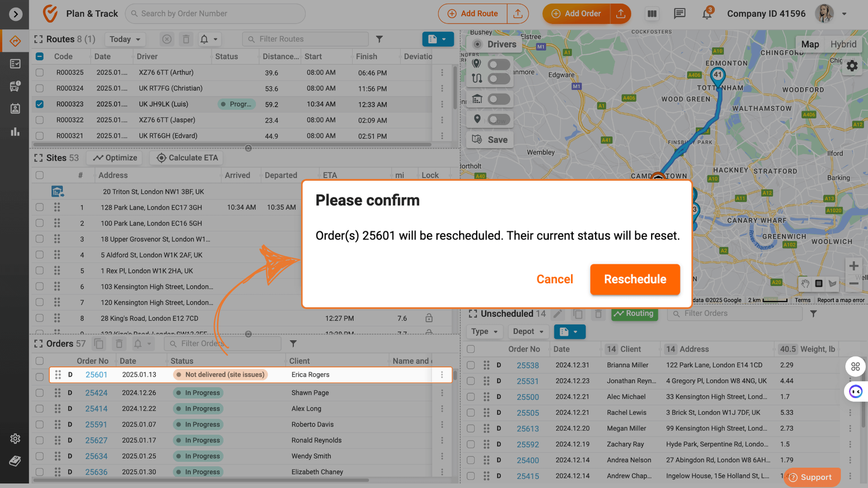Viewport: 868px width, 488px height.
Task: Click the Add Order icon
Action: [554, 13]
